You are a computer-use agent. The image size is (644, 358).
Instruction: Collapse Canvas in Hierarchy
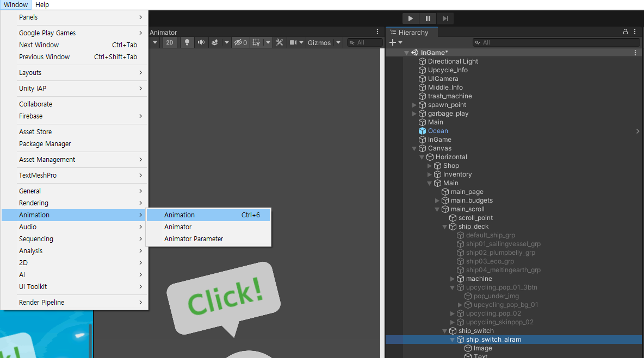[414, 148]
